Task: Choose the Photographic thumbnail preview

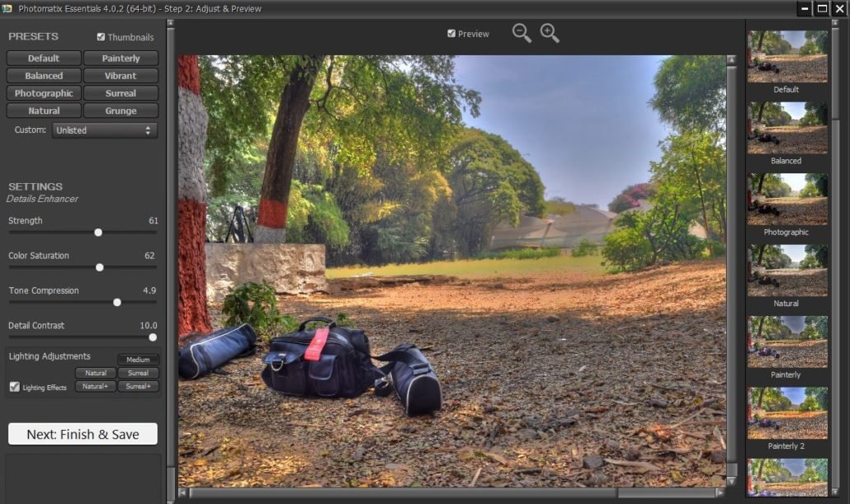Action: pos(787,199)
